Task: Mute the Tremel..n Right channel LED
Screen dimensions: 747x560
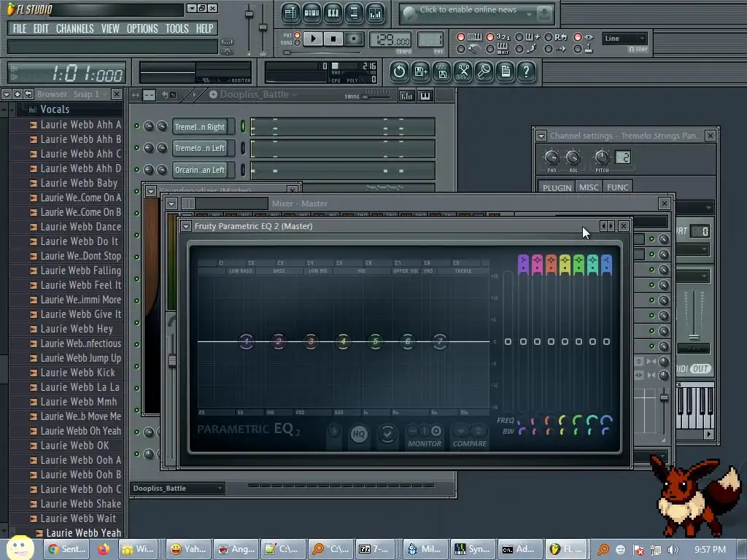Action: (x=136, y=126)
